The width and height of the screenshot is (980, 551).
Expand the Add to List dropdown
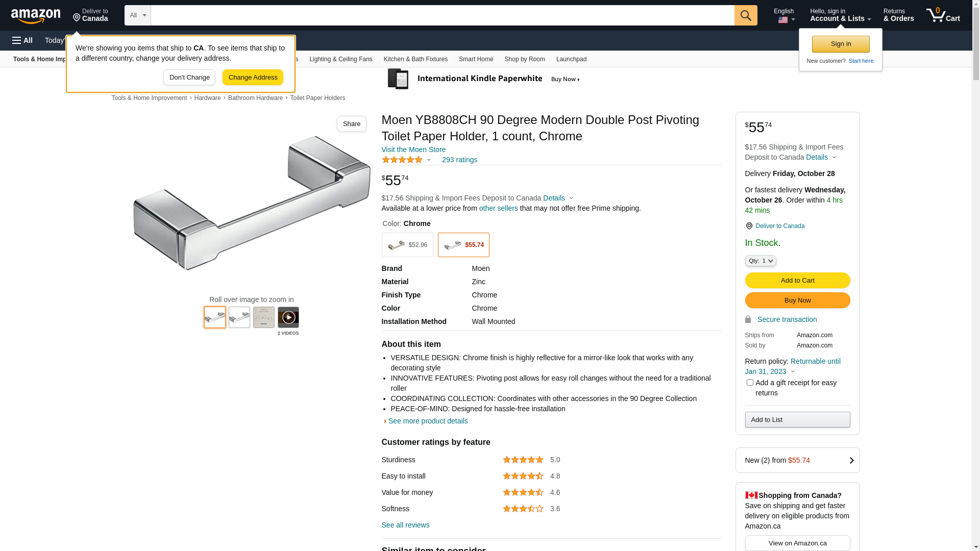[797, 420]
